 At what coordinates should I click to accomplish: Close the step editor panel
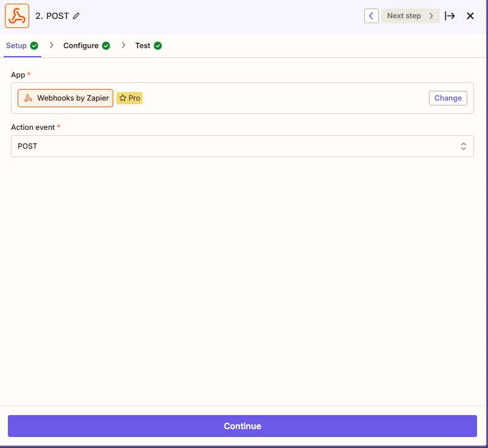pos(470,16)
